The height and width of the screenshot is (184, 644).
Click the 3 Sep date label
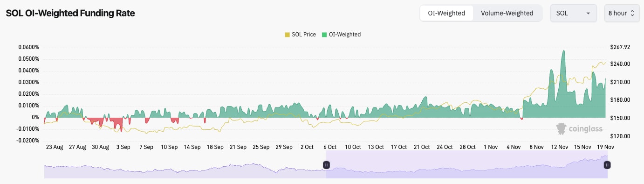123,147
